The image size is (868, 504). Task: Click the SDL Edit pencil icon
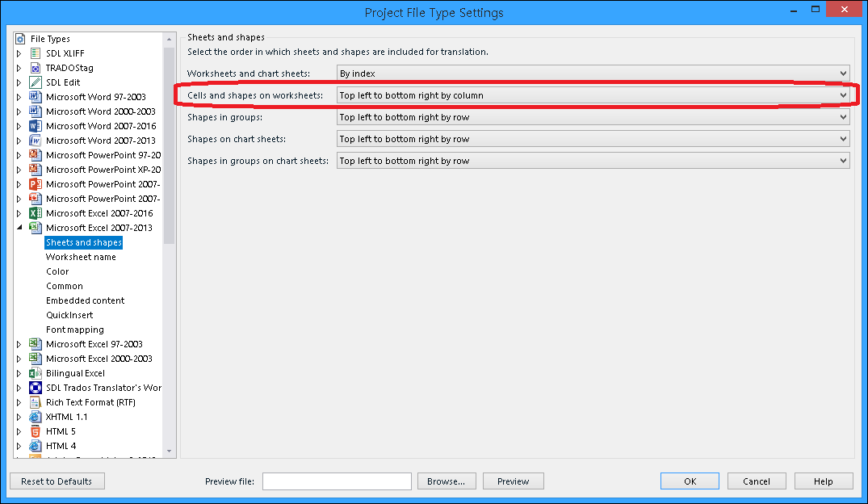tap(35, 82)
